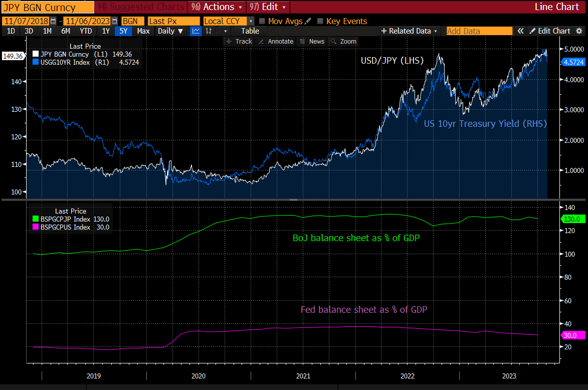Open News overlay on the chart
This screenshot has width=588, height=390.
(x=312, y=42)
